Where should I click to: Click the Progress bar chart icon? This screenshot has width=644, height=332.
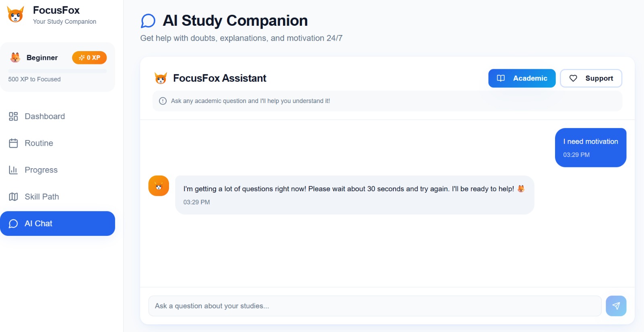13,170
